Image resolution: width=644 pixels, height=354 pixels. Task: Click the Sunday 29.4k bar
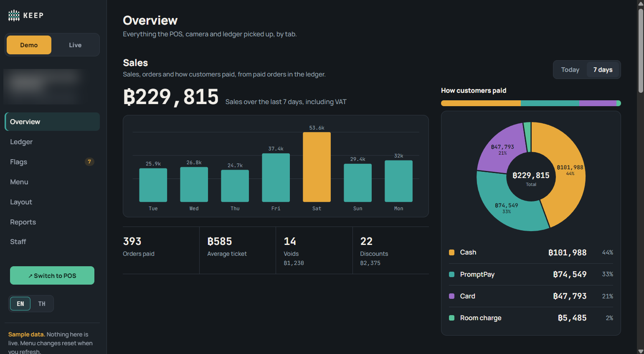[357, 183]
